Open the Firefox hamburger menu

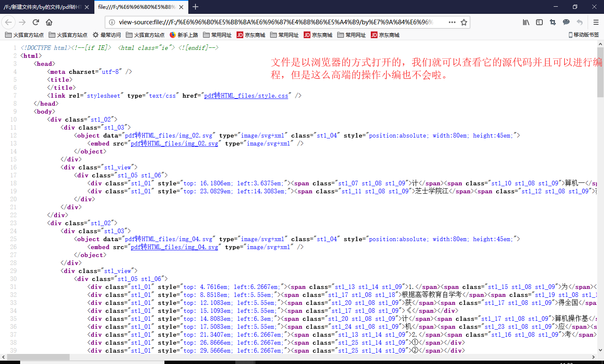[596, 22]
